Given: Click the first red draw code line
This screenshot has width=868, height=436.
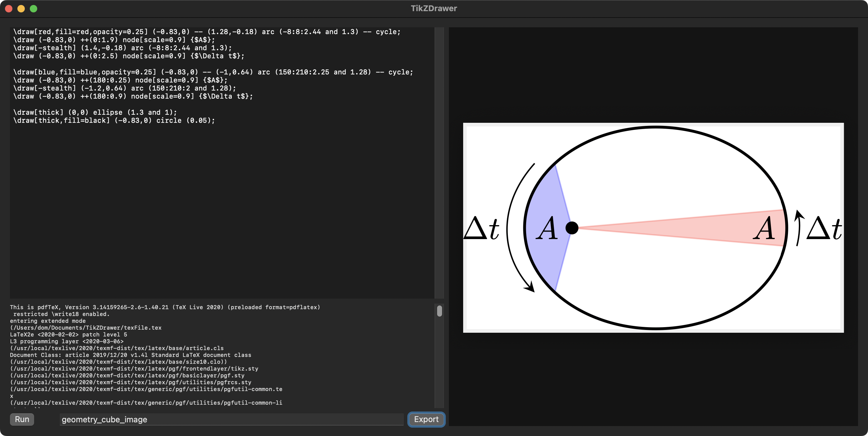Looking at the screenshot, I should (206, 32).
